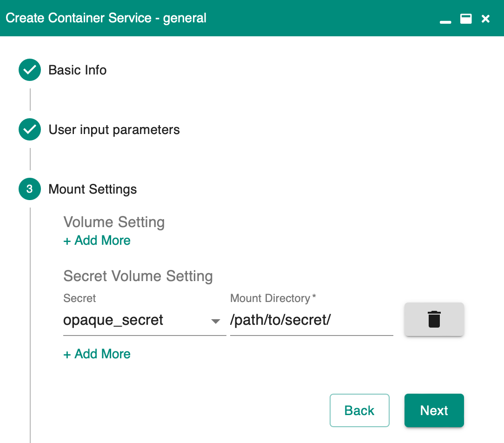Image resolution: width=504 pixels, height=443 pixels.
Task: Click the step 3 Mount Settings circle
Action: coord(30,189)
